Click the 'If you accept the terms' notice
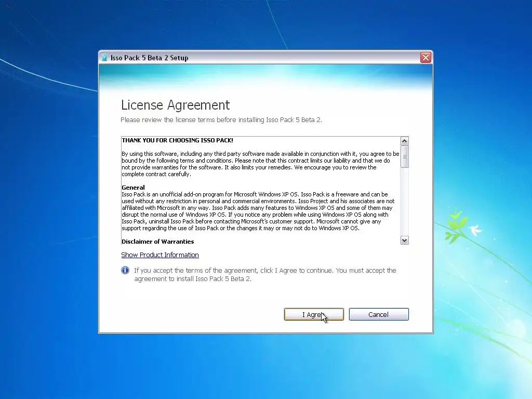 pyautogui.click(x=265, y=274)
